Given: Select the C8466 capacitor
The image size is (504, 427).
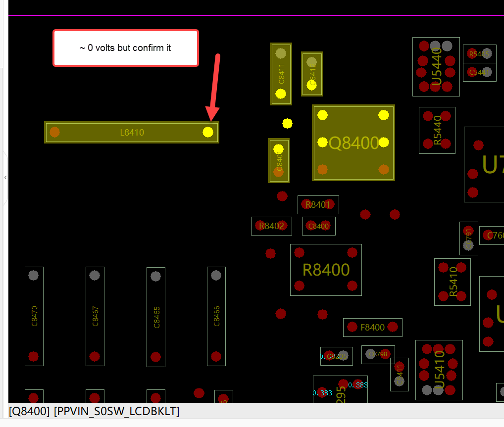Looking at the screenshot, I should [216, 317].
